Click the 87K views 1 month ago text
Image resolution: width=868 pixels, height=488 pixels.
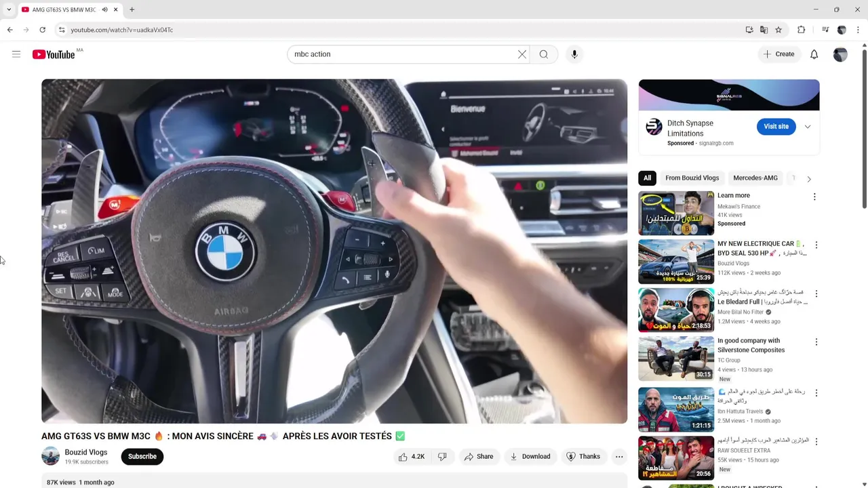80,483
